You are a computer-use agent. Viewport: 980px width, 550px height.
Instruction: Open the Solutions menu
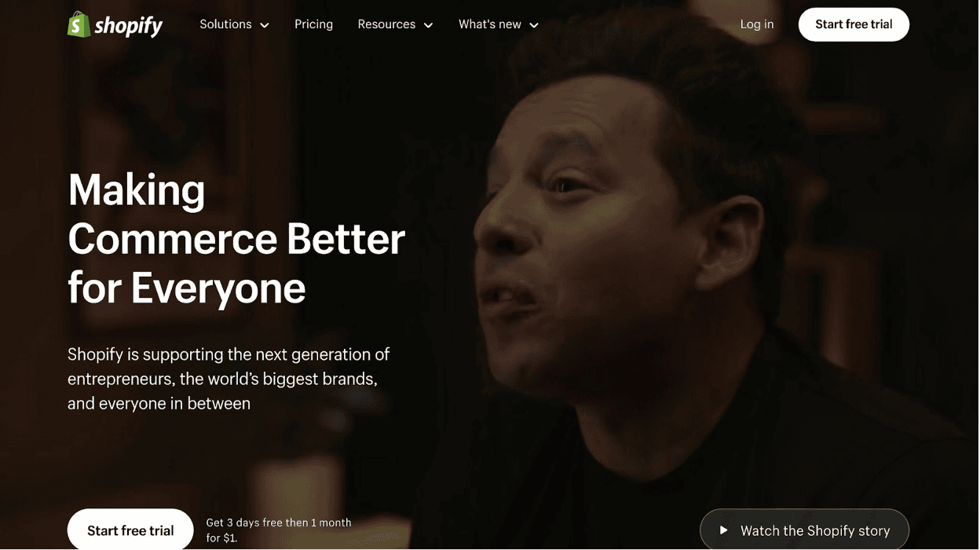tap(234, 24)
